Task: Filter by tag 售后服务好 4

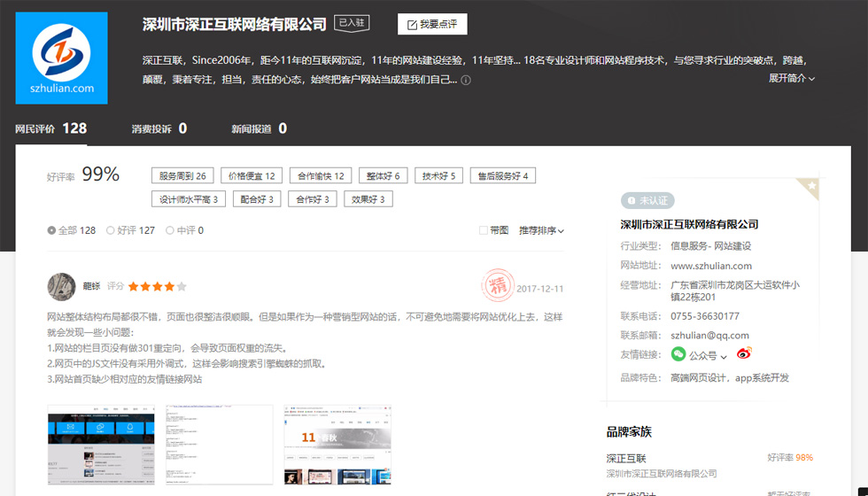Action: pos(503,175)
